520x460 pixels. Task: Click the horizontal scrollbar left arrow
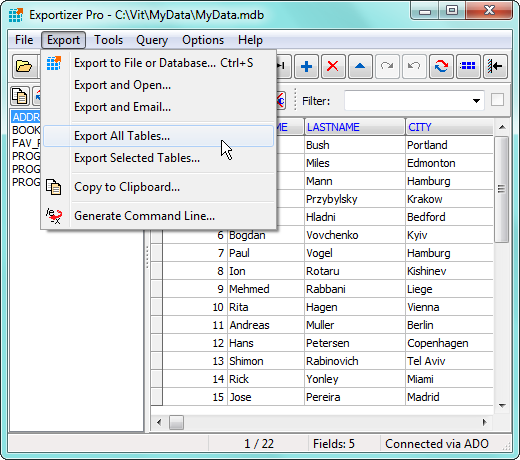pos(159,422)
